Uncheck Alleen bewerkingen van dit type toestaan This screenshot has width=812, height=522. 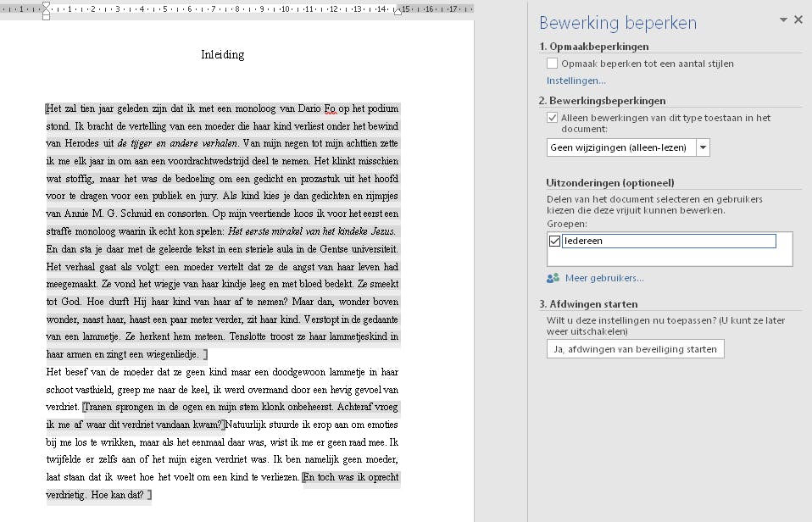point(551,118)
